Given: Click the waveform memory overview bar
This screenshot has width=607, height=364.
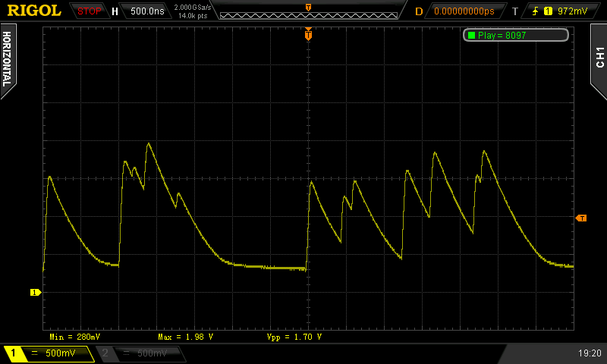Looking at the screenshot, I should pos(307,11).
